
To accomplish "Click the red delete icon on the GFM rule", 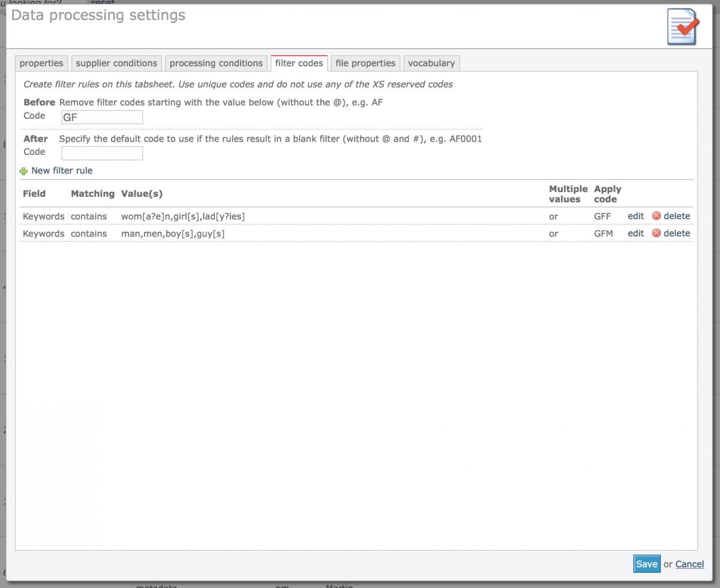I will coord(656,233).
